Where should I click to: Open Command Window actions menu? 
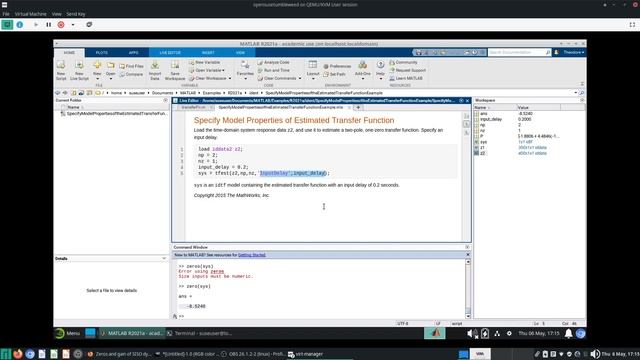pyautogui.click(x=467, y=247)
